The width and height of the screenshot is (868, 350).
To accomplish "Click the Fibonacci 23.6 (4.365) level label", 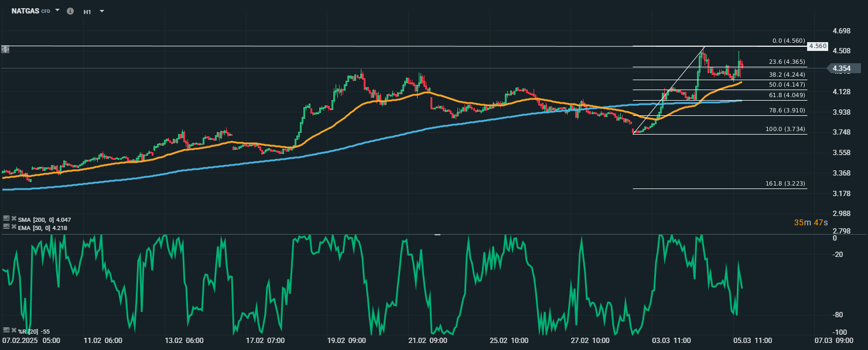I will 787,61.
